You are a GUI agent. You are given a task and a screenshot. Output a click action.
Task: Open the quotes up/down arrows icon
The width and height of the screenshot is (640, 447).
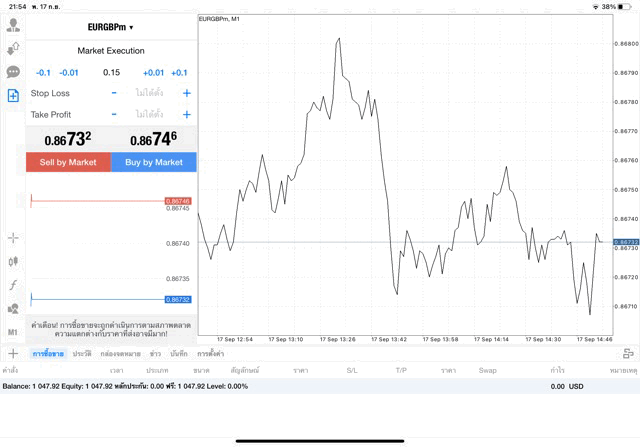(13, 48)
